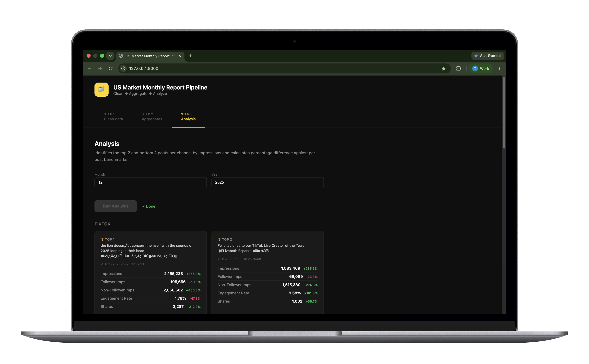Click the TIKTOK section heading
Viewport: 589px width, 364px height.
102,224
